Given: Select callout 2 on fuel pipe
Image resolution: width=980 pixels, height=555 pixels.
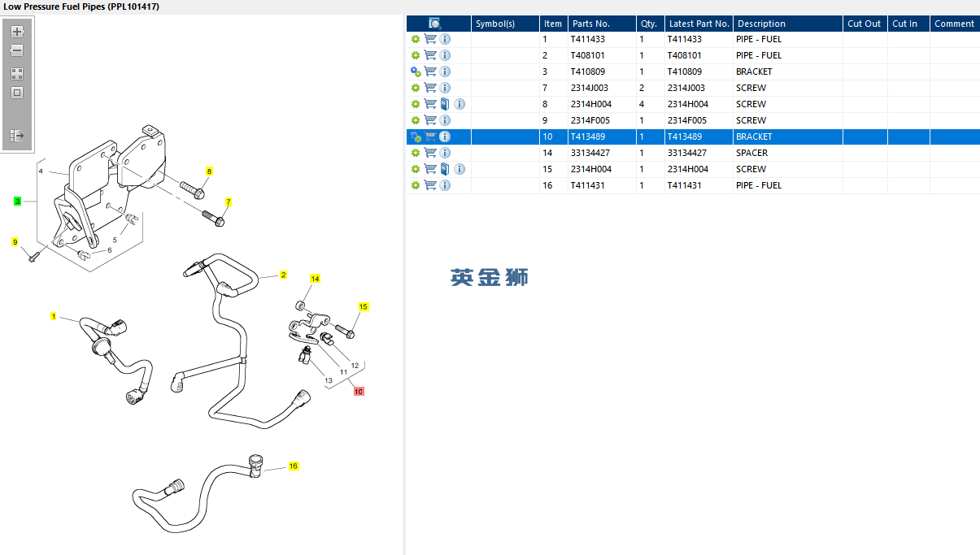Looking at the screenshot, I should tap(283, 275).
